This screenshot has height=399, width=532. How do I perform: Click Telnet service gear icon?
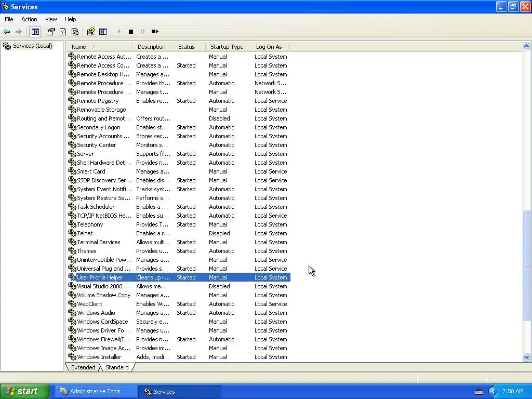[72, 233]
